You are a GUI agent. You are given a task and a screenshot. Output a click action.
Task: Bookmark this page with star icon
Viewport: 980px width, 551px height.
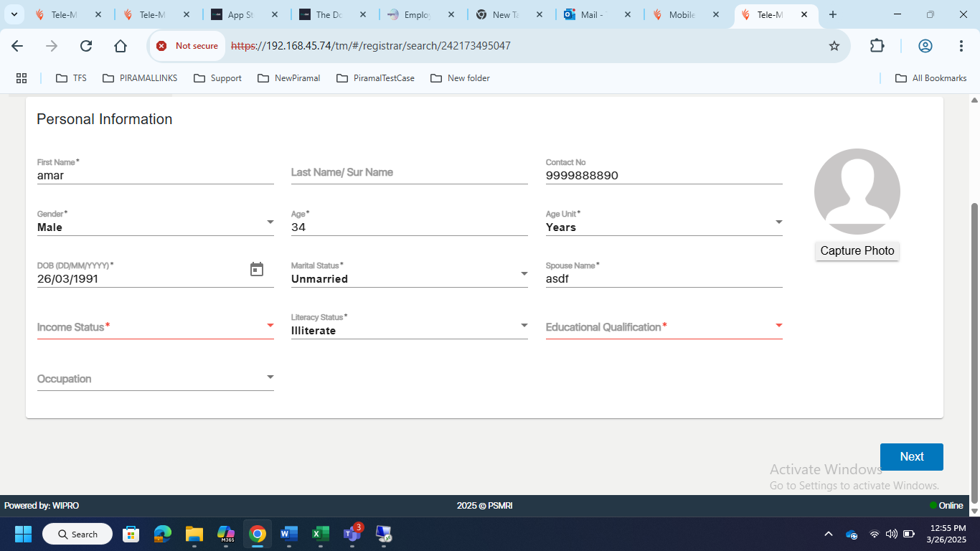[x=834, y=46]
